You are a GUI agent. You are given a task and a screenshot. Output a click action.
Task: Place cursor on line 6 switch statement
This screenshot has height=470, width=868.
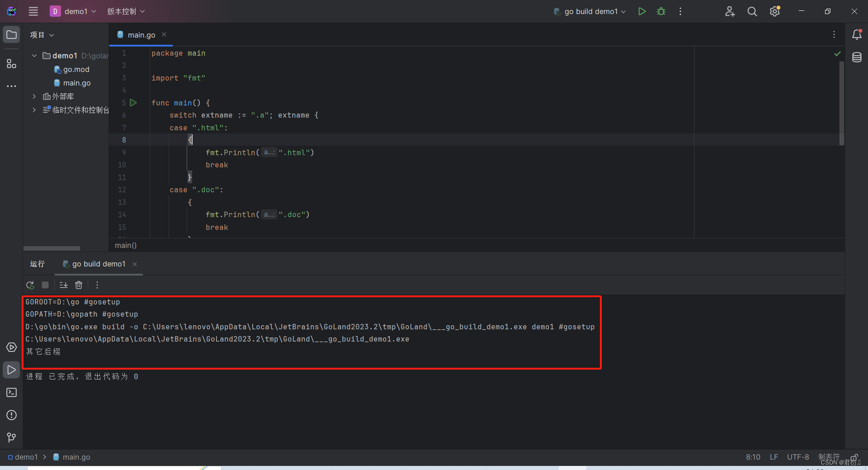[244, 115]
